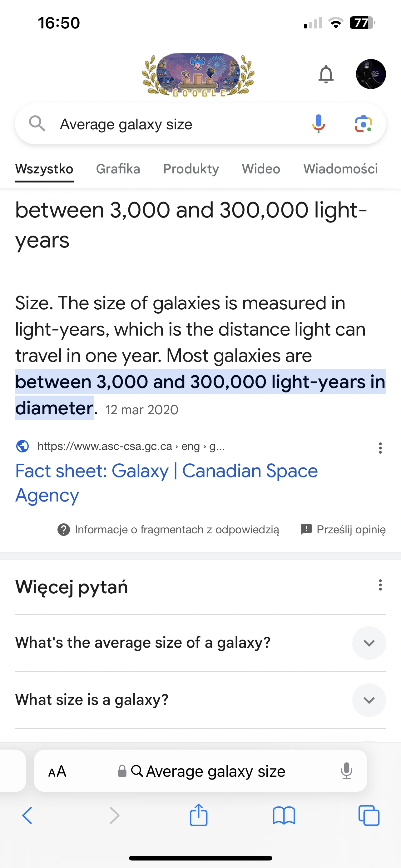
Task: Tap the Safari share icon
Action: [199, 815]
